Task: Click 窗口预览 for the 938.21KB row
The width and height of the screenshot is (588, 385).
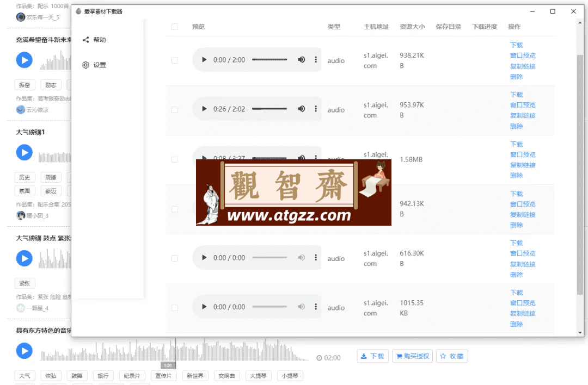Action: coord(523,55)
